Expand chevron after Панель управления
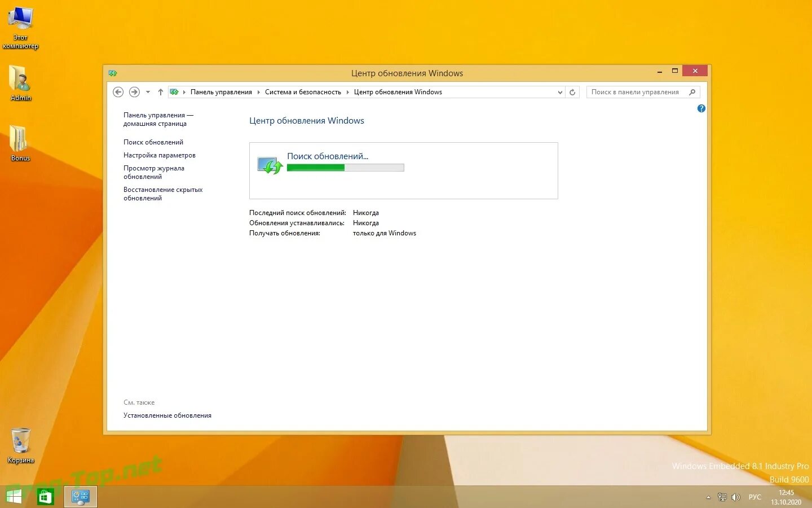The width and height of the screenshot is (812, 508). coord(258,92)
